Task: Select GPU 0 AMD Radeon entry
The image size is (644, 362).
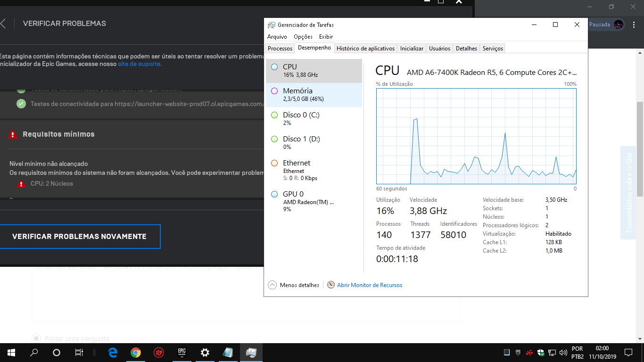Action: [x=314, y=201]
